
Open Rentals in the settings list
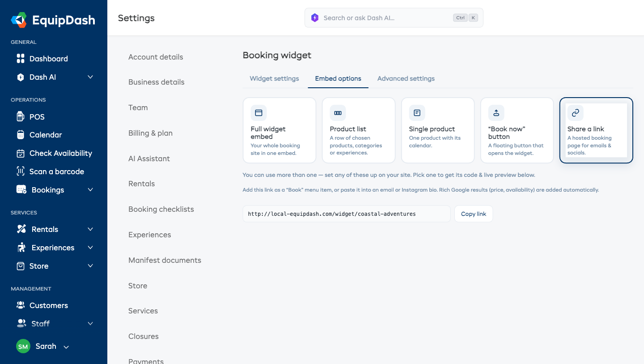tap(141, 184)
